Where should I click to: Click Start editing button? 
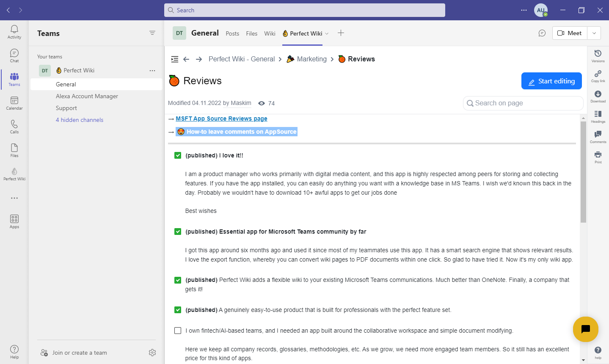551,81
